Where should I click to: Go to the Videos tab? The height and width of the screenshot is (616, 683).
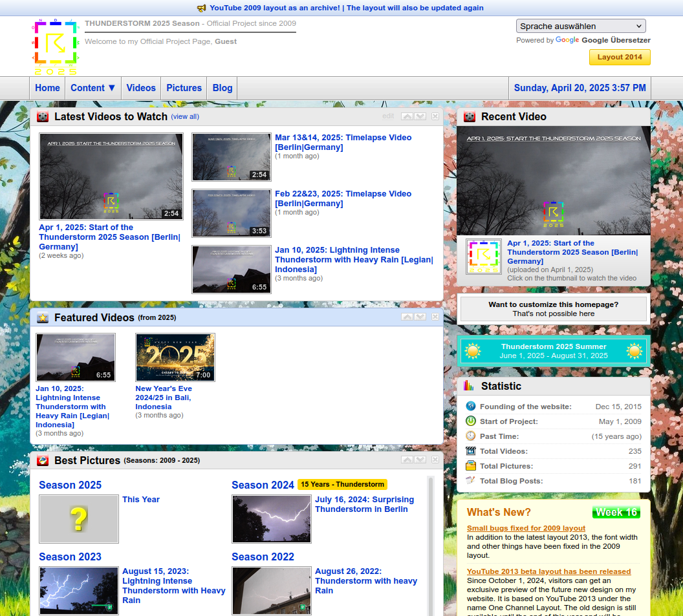pyautogui.click(x=141, y=88)
